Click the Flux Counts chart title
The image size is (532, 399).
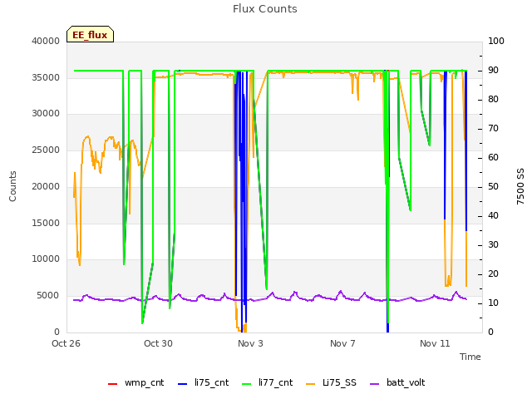[265, 9]
